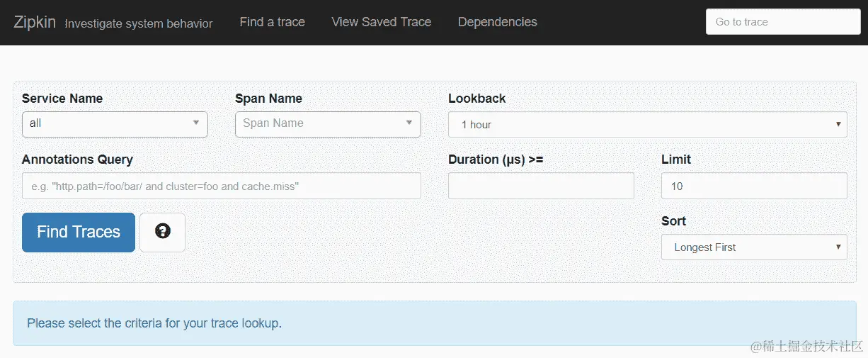Click the Lookback label
The width and height of the screenshot is (868, 358).
pyautogui.click(x=477, y=99)
